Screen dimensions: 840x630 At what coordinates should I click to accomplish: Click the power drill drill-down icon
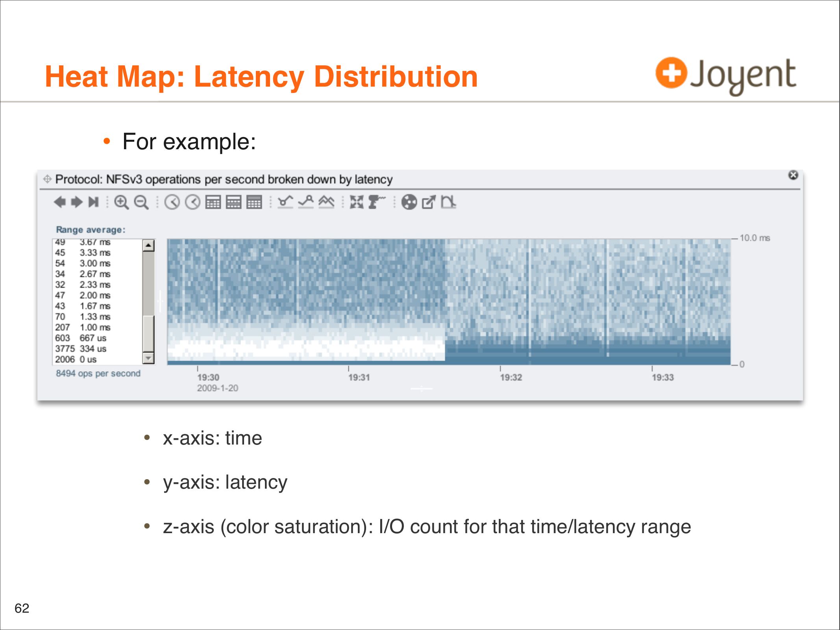[376, 202]
